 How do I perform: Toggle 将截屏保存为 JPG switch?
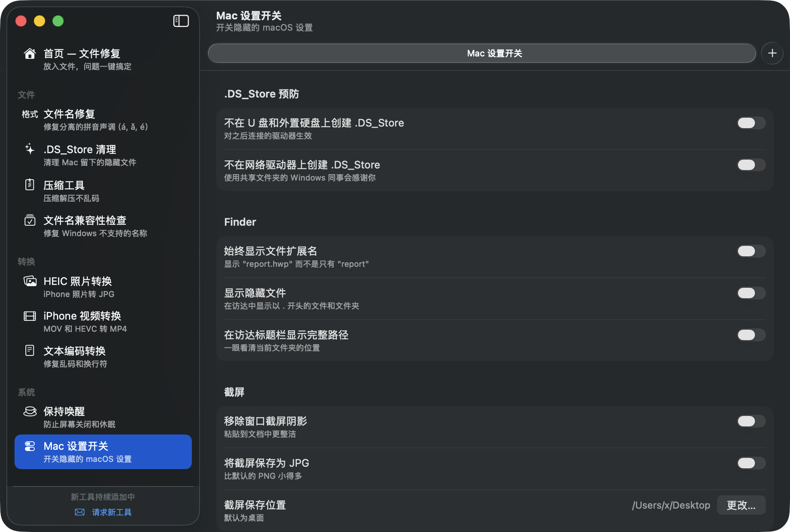tap(751, 463)
